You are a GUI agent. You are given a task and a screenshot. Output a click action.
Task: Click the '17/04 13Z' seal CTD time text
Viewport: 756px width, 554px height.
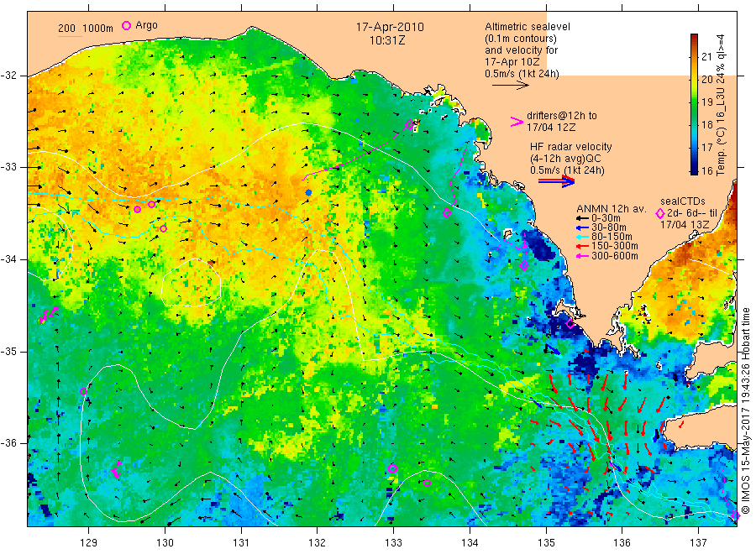(x=685, y=225)
